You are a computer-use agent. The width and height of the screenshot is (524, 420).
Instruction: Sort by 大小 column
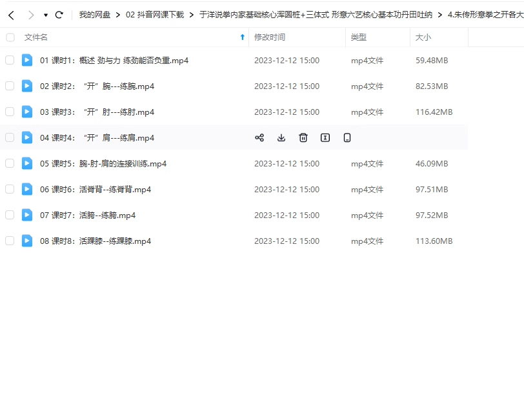tap(423, 37)
